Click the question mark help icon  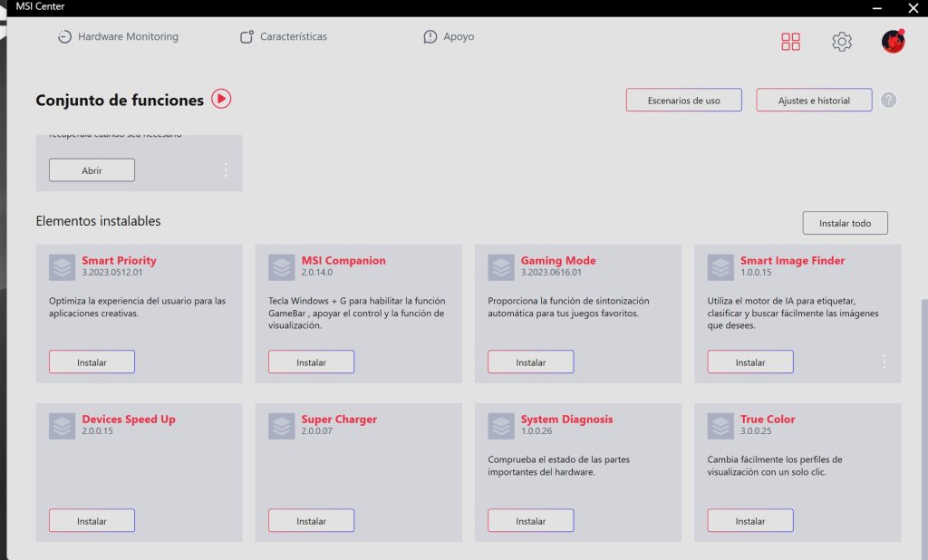click(x=888, y=100)
